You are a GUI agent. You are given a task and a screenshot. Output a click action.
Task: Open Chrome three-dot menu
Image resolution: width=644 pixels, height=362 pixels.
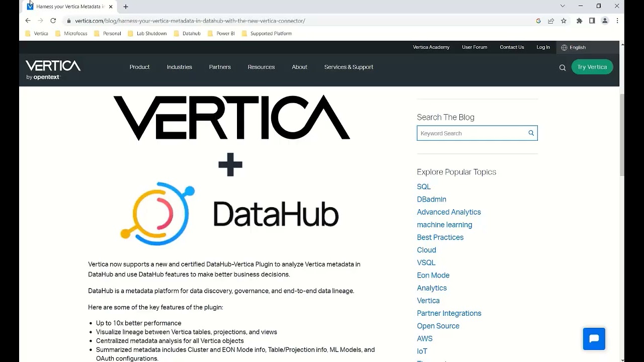click(617, 21)
